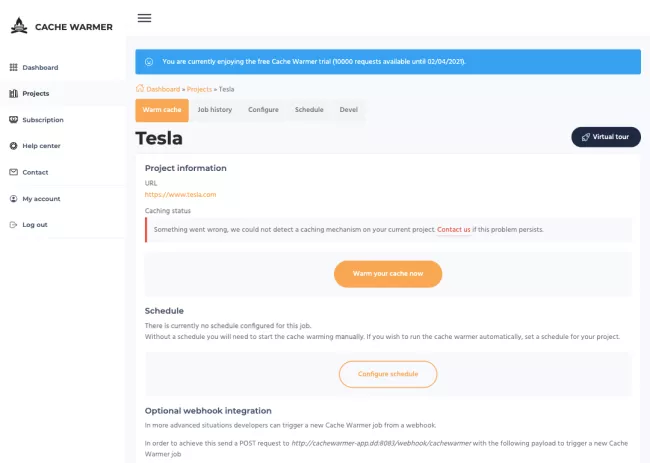Switch to the Job history tab
This screenshot has width=650, height=463.
(x=215, y=109)
